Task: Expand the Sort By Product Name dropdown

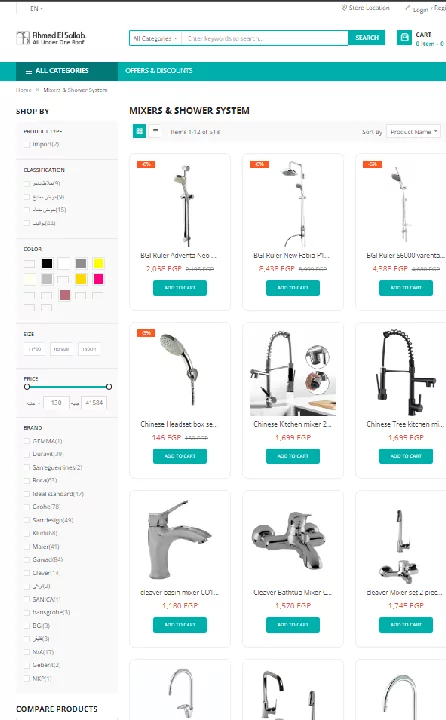Action: tap(413, 132)
